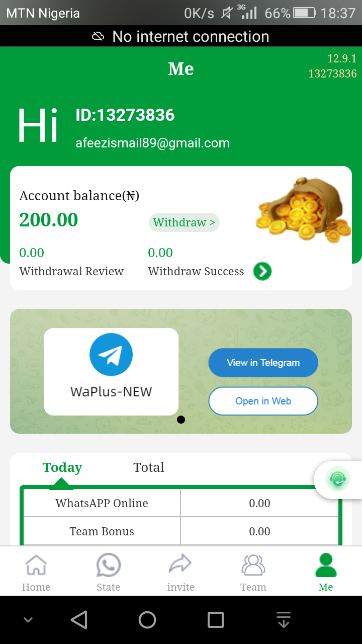Collapse the navigation bar with the down chevron
Image resolution: width=362 pixels, height=644 pixels.
pyautogui.click(x=29, y=620)
